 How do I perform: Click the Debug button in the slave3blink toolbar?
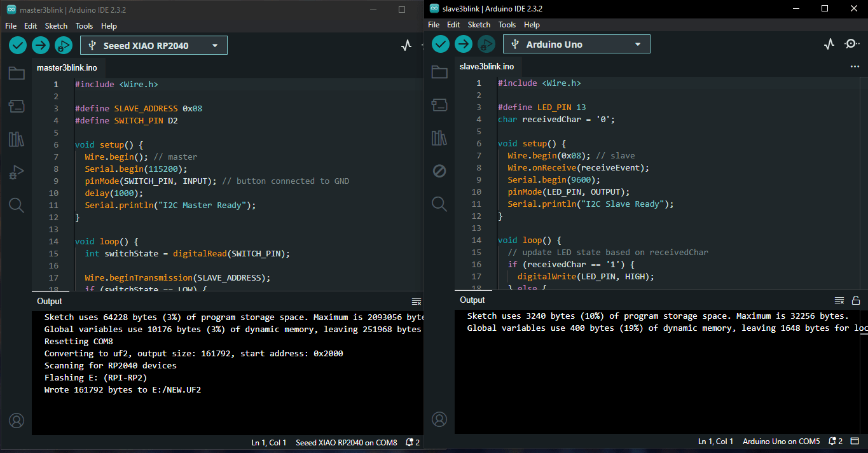[x=486, y=44]
